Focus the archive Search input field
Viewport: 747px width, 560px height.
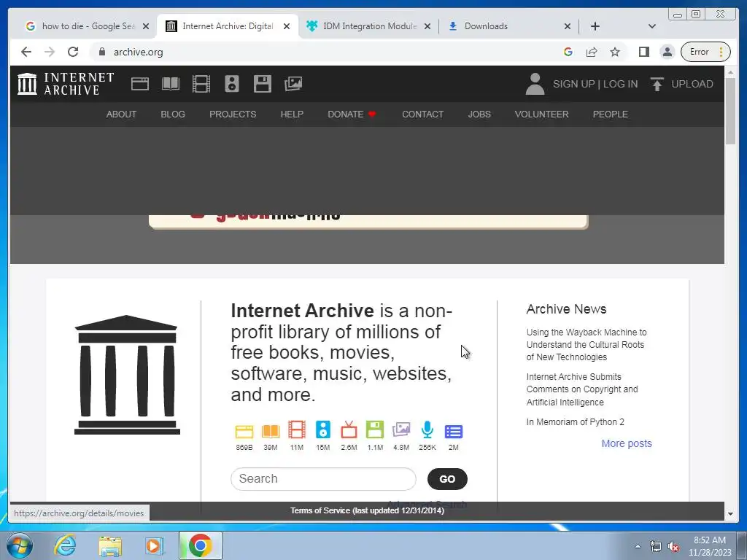click(323, 479)
